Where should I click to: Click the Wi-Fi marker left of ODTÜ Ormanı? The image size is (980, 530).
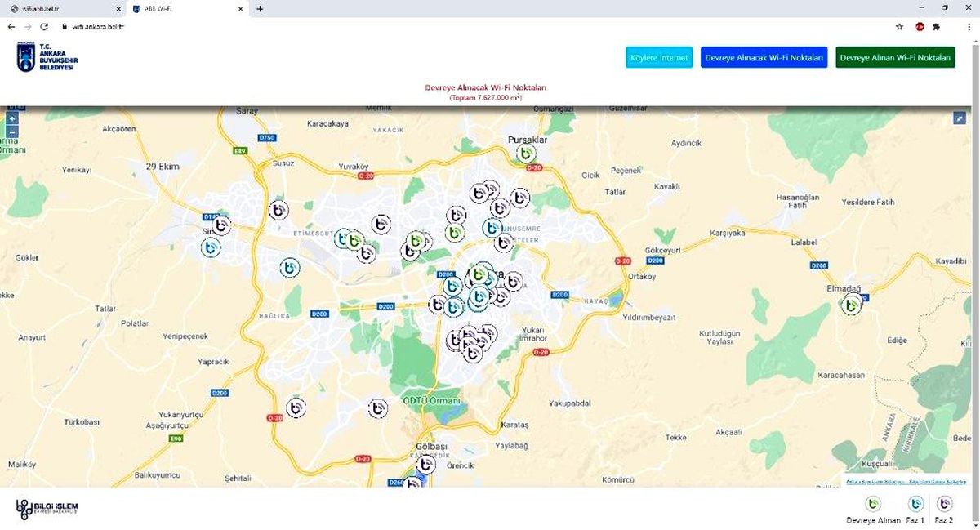point(377,408)
